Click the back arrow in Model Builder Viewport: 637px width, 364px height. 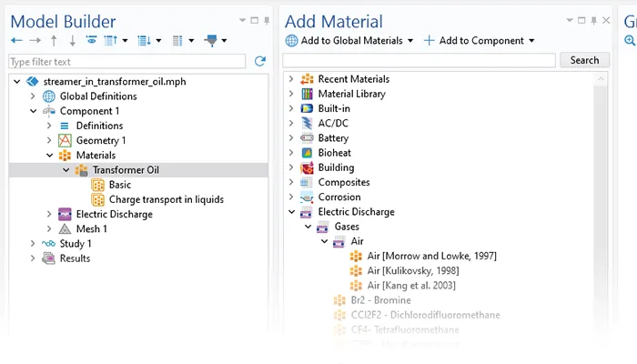[16, 41]
